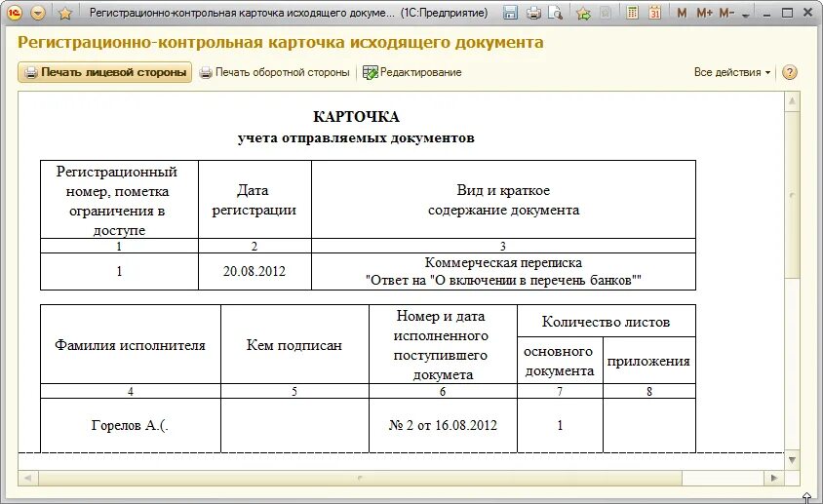This screenshot has height=504, width=823.
Task: Select the header 'Количество листов'
Action: pyautogui.click(x=607, y=322)
